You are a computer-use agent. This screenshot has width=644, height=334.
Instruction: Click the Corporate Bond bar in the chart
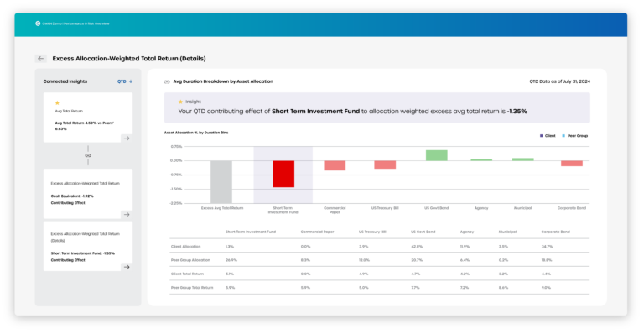tap(572, 163)
